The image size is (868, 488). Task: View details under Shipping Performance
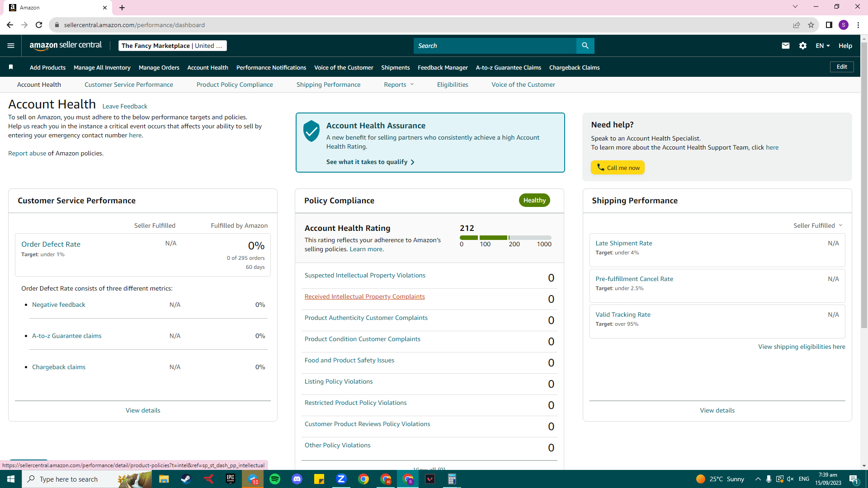717,410
